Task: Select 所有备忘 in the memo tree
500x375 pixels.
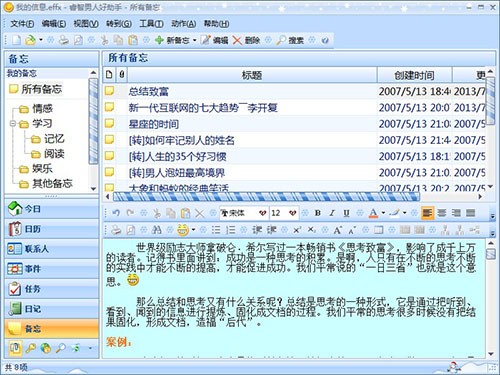Action: pos(36,89)
